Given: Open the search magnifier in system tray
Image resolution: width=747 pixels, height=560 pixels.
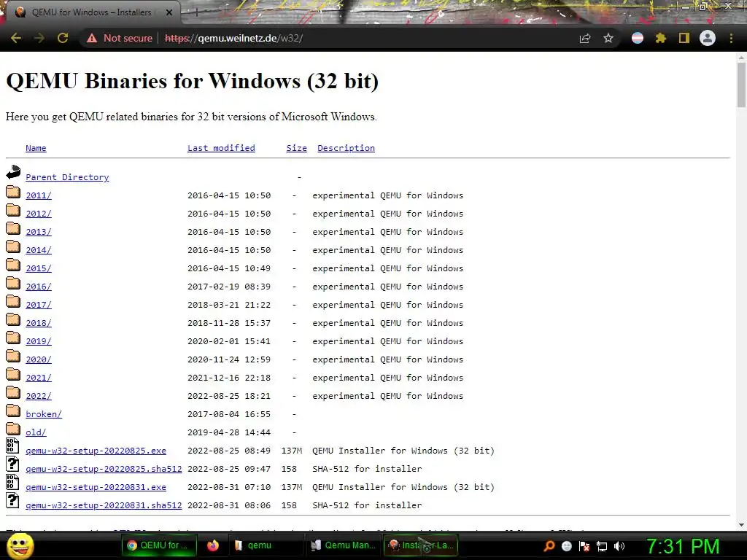Looking at the screenshot, I should 549,545.
